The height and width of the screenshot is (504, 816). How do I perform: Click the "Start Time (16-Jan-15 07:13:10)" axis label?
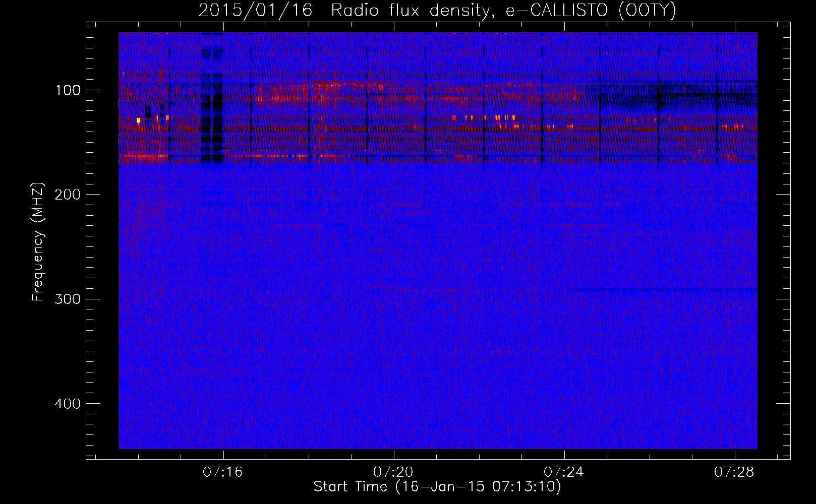[437, 487]
